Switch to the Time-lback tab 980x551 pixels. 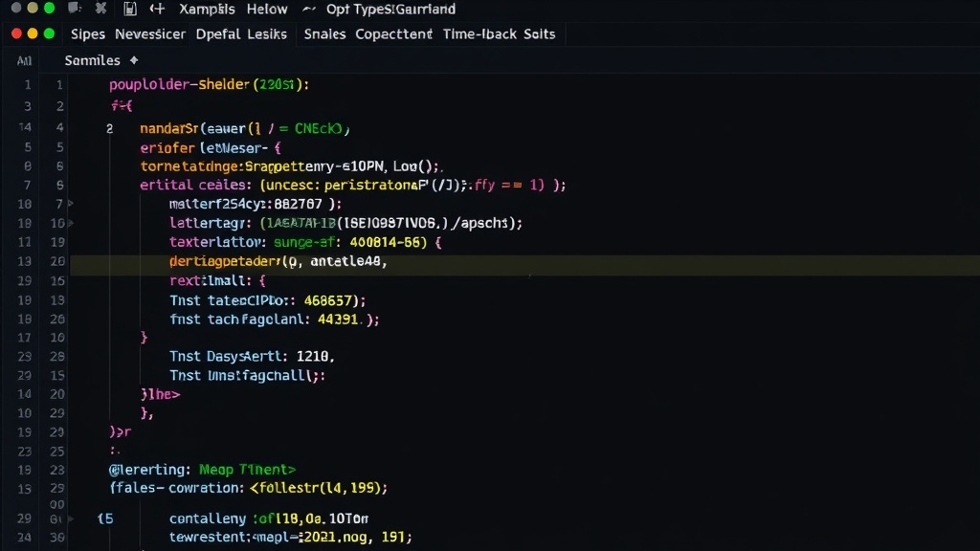[479, 34]
